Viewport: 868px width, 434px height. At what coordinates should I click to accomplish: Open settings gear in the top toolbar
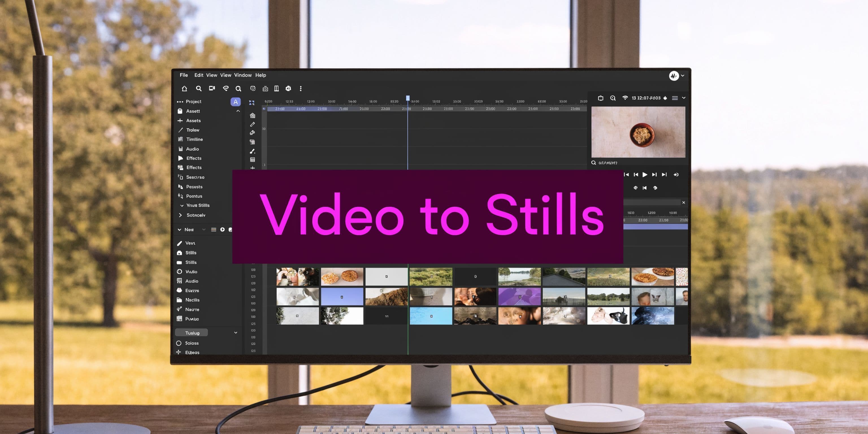pyautogui.click(x=288, y=88)
